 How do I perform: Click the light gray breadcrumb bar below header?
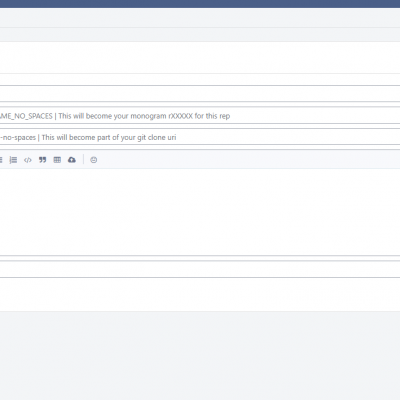point(200,18)
